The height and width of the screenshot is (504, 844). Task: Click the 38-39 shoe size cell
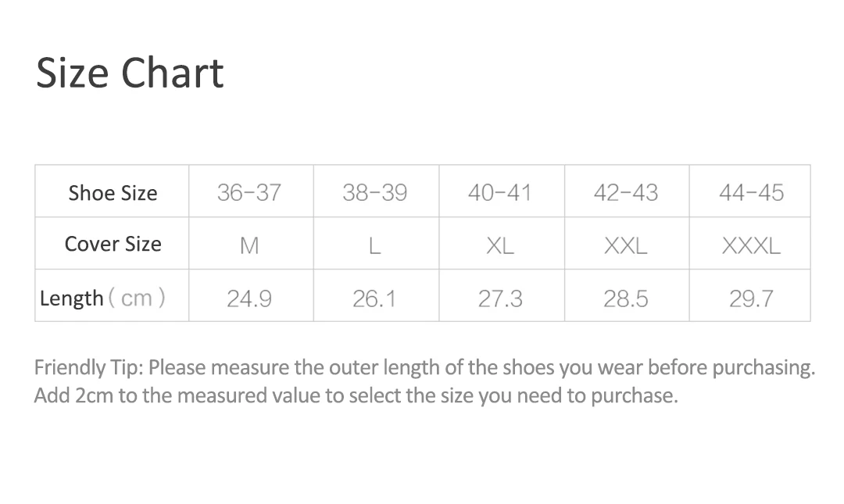375,192
